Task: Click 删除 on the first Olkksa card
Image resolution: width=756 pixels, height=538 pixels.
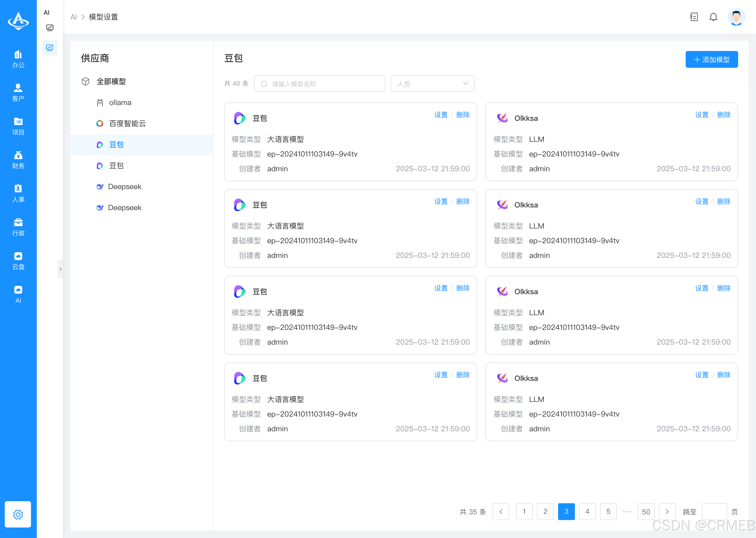Action: pyautogui.click(x=723, y=115)
